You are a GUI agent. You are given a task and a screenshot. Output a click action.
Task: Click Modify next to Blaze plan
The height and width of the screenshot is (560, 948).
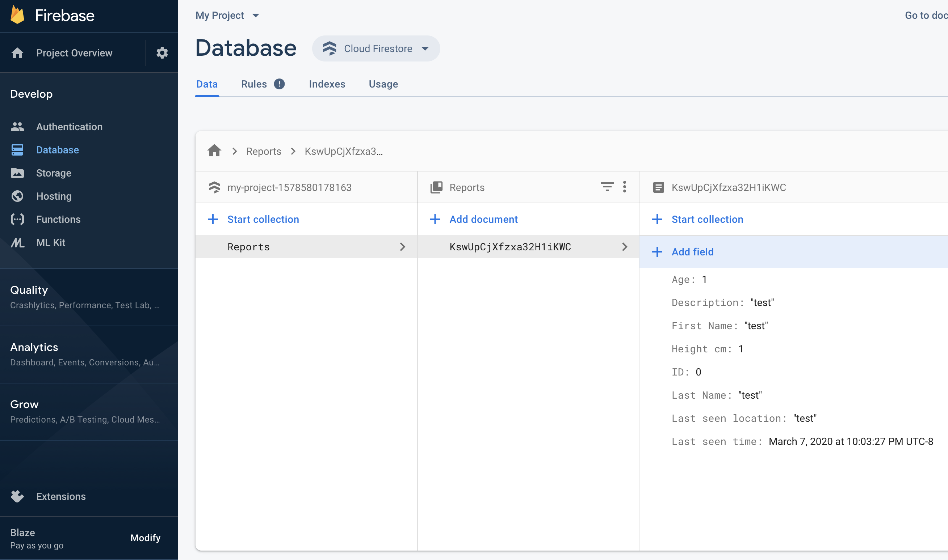tap(146, 538)
